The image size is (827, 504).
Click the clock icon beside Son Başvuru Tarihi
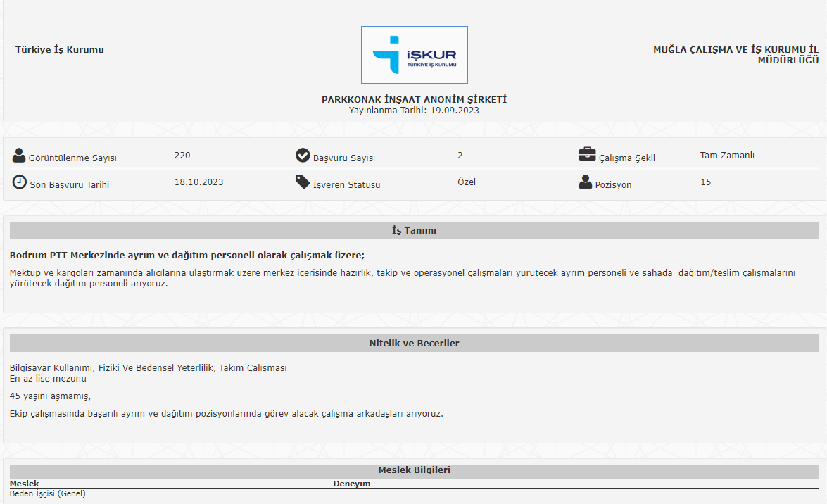pos(20,182)
